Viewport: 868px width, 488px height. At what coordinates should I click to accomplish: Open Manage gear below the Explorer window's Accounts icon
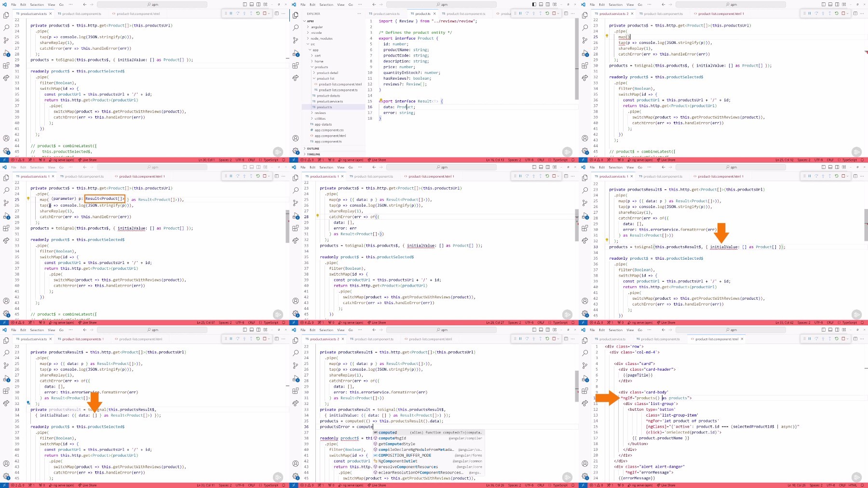(296, 151)
